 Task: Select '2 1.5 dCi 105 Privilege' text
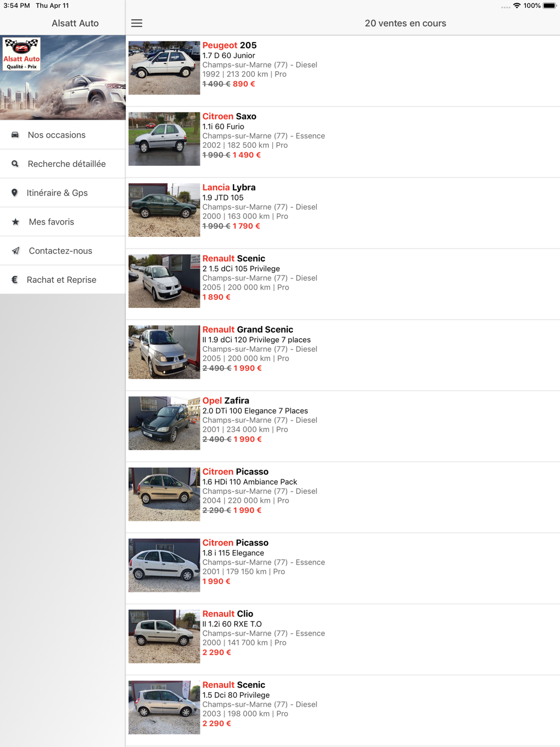click(x=241, y=269)
